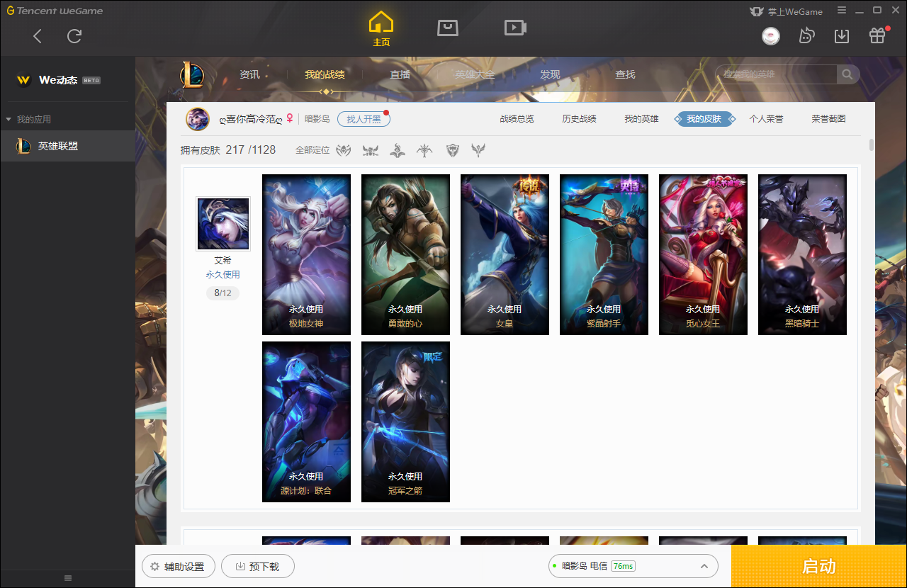This screenshot has height=588, width=907.
Task: Open the 黑暗骑士 skin card
Action: 802,254
